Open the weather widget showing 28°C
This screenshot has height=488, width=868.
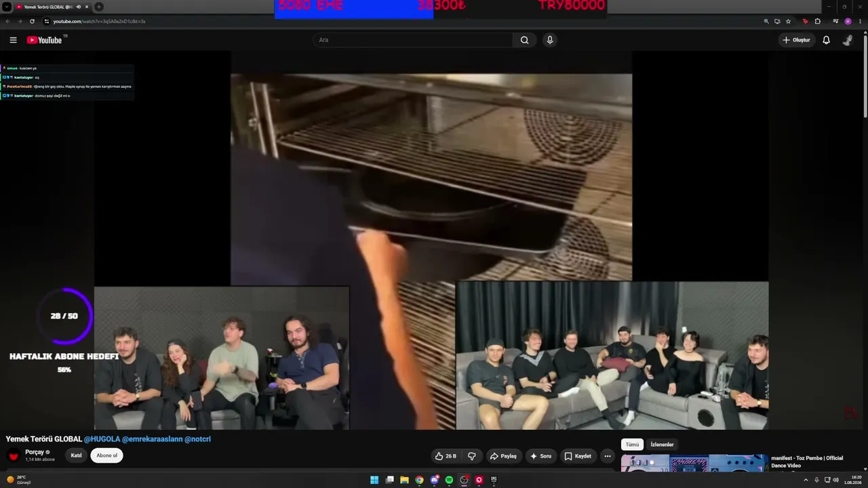tap(19, 480)
